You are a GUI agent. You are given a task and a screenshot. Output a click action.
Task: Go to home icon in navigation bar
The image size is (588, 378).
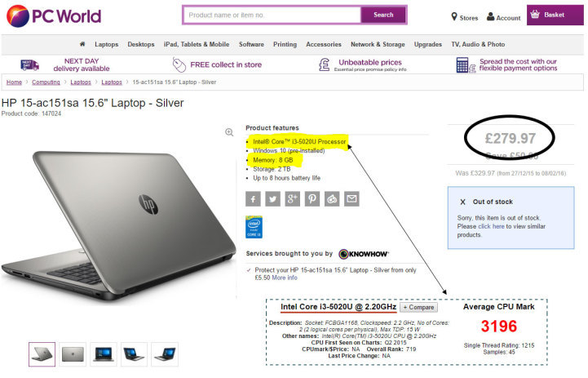click(82, 44)
